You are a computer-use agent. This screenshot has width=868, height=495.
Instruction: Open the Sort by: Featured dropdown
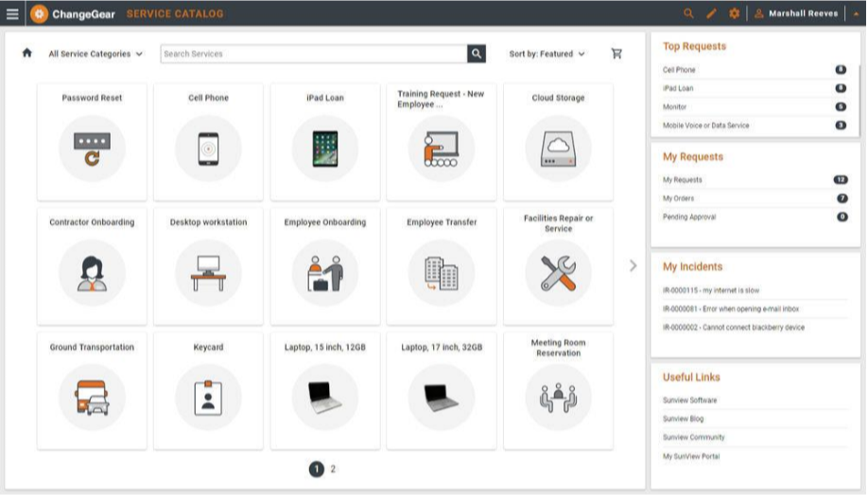(x=547, y=54)
